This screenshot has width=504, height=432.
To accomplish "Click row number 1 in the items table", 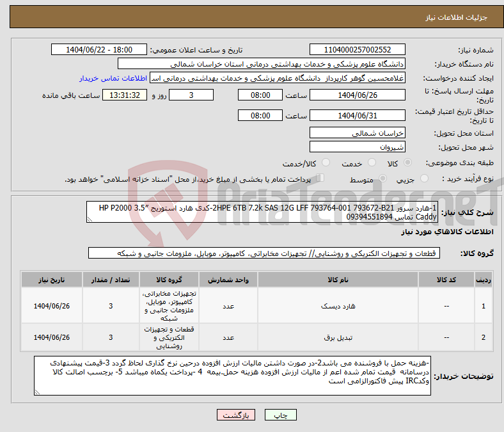I will [x=483, y=306].
